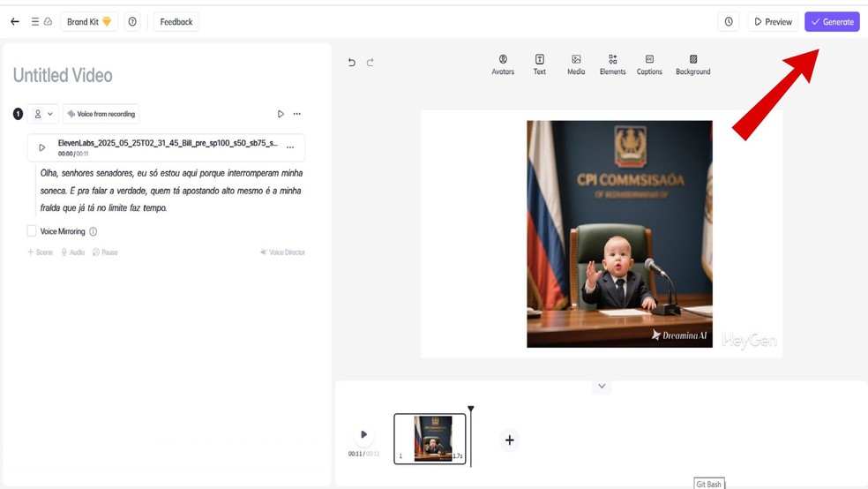Click the Git Bash tooltip label
The height and width of the screenshot is (489, 868).
[709, 484]
